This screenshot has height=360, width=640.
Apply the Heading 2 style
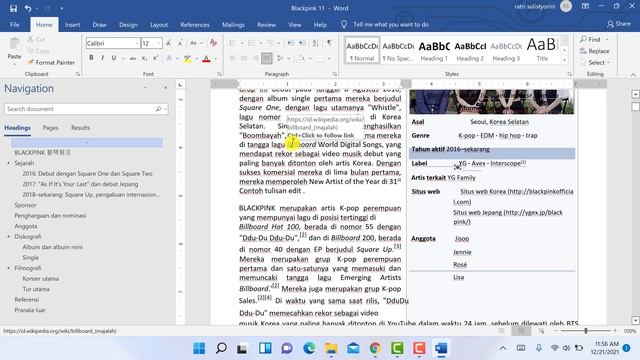click(x=470, y=50)
